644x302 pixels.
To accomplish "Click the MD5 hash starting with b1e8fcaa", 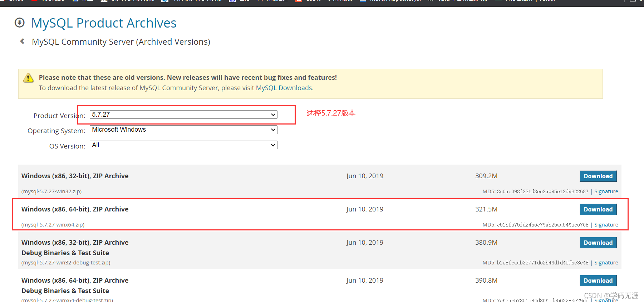I will click(542, 263).
